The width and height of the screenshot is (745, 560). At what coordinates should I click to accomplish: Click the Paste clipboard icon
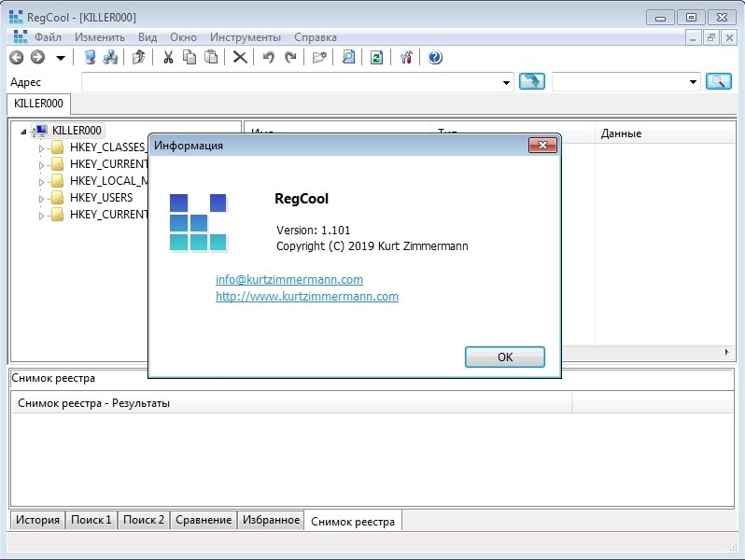211,58
